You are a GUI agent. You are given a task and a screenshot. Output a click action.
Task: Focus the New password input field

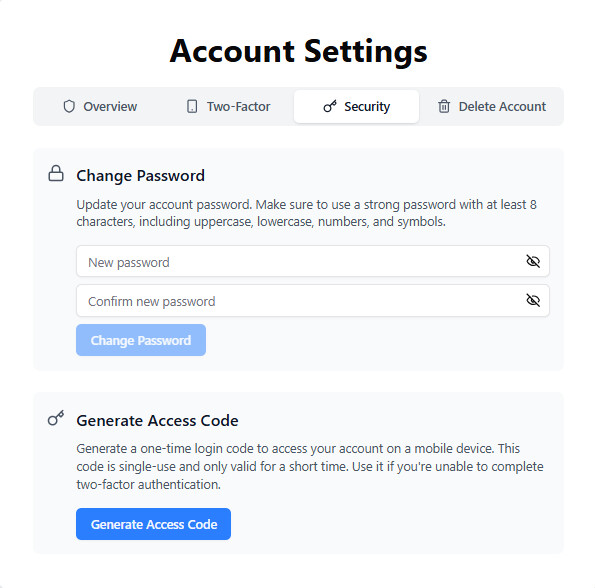click(x=313, y=261)
